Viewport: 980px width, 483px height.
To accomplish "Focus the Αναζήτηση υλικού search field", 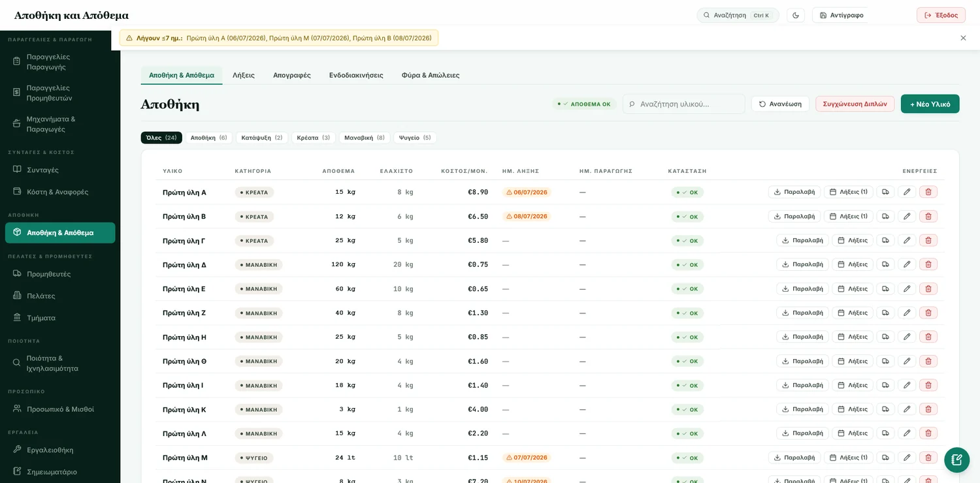I will (x=683, y=104).
